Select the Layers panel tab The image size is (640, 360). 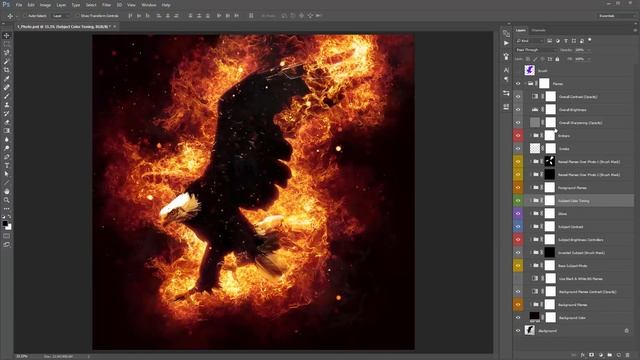point(521,30)
